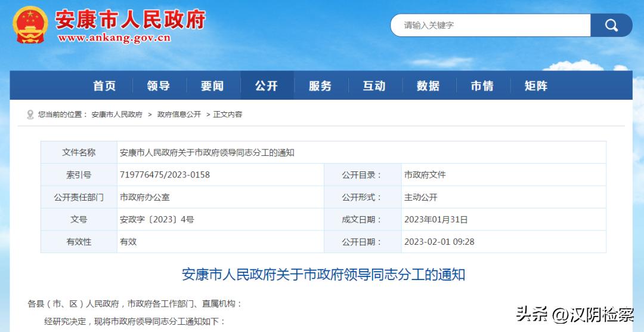
Task: Click the magnifier search button
Action: coord(611,26)
